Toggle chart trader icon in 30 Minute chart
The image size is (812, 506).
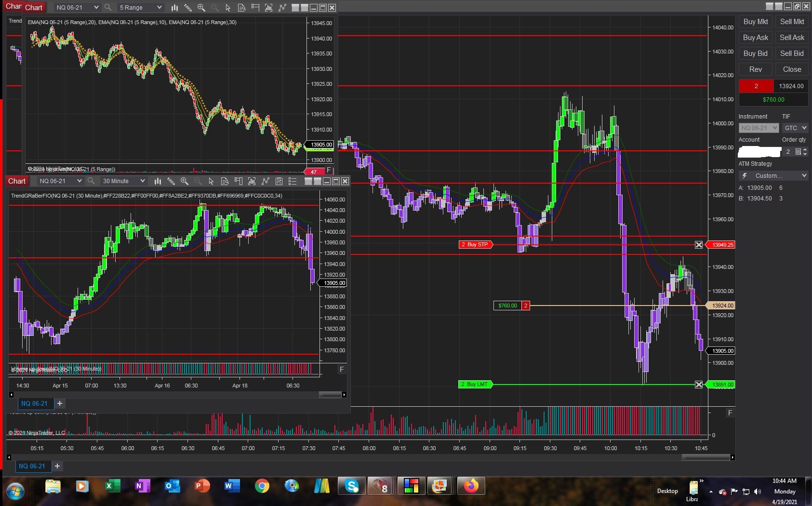238,181
